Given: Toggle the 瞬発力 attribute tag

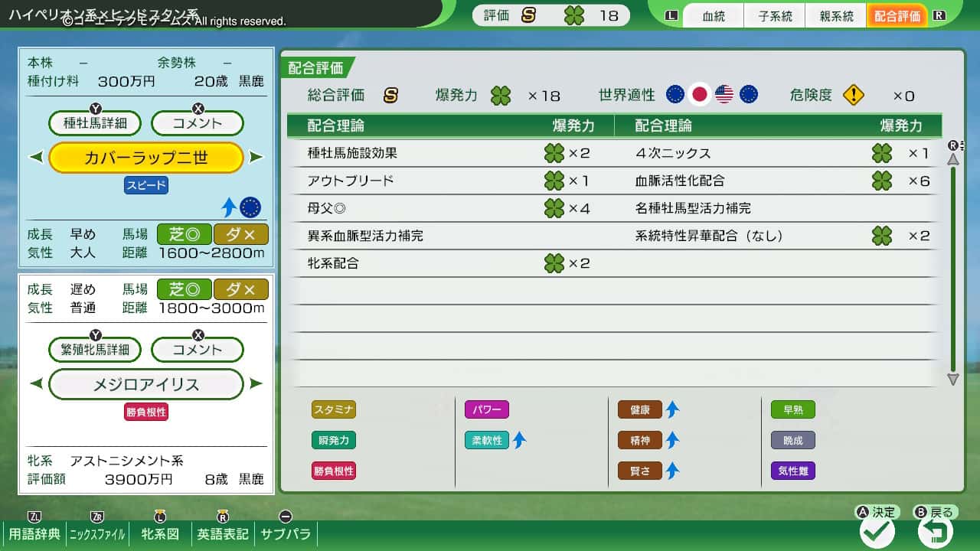Looking at the screenshot, I should click(x=334, y=440).
